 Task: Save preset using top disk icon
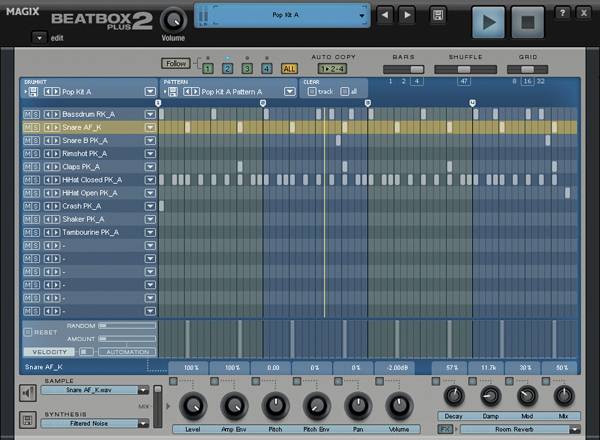coord(438,15)
